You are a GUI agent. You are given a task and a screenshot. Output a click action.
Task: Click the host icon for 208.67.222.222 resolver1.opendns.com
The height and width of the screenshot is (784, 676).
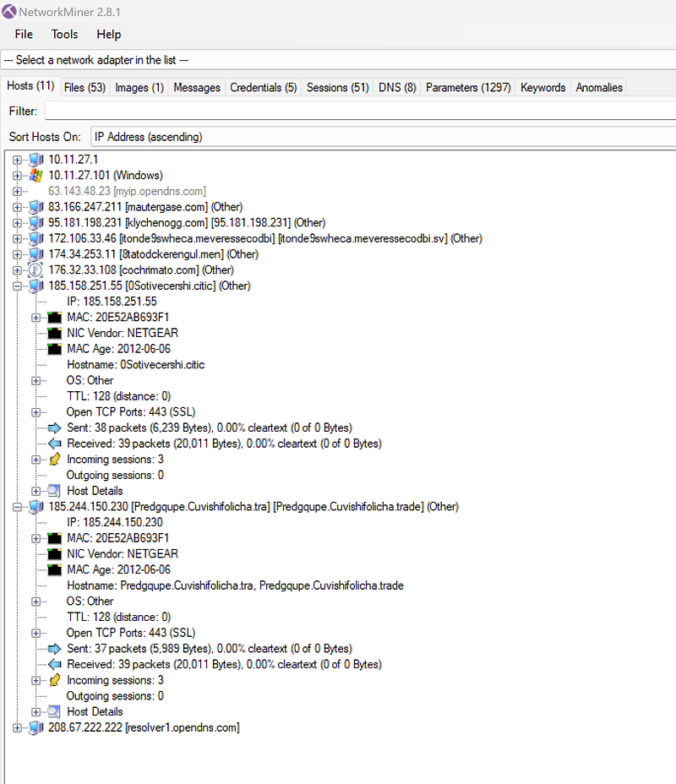pyautogui.click(x=36, y=727)
